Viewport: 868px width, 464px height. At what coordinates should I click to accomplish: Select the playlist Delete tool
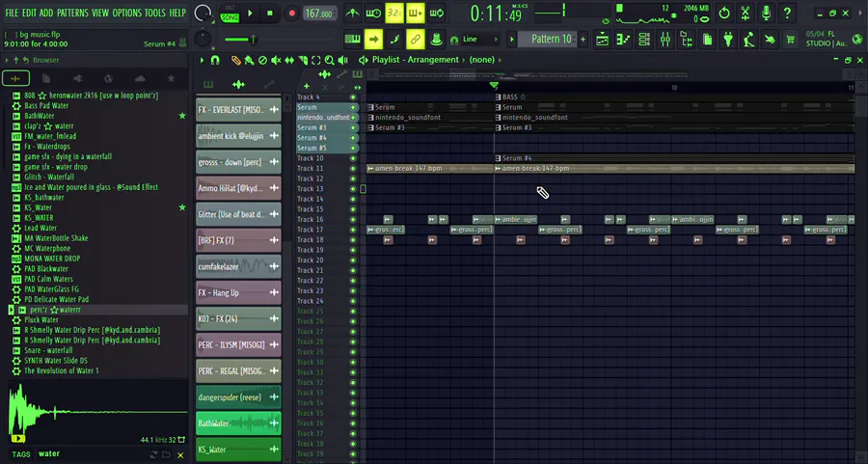pyautogui.click(x=263, y=61)
